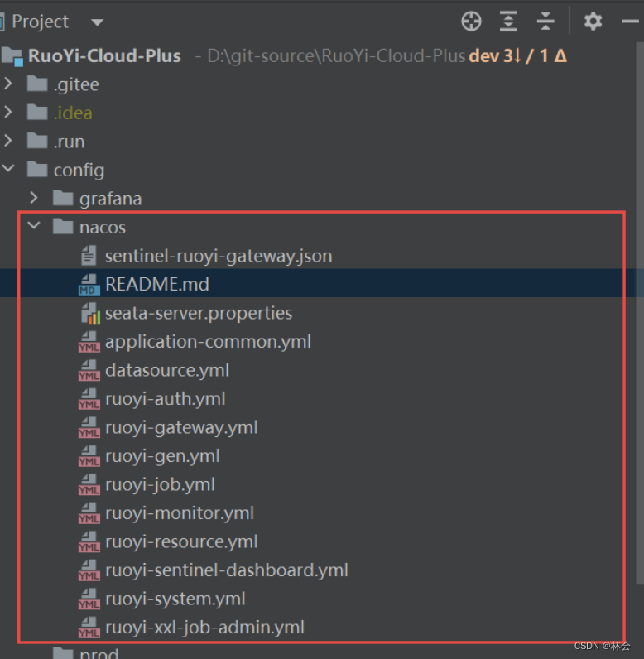Viewport: 644px width, 659px height.
Task: Select the nacos folder name
Action: tap(103, 228)
